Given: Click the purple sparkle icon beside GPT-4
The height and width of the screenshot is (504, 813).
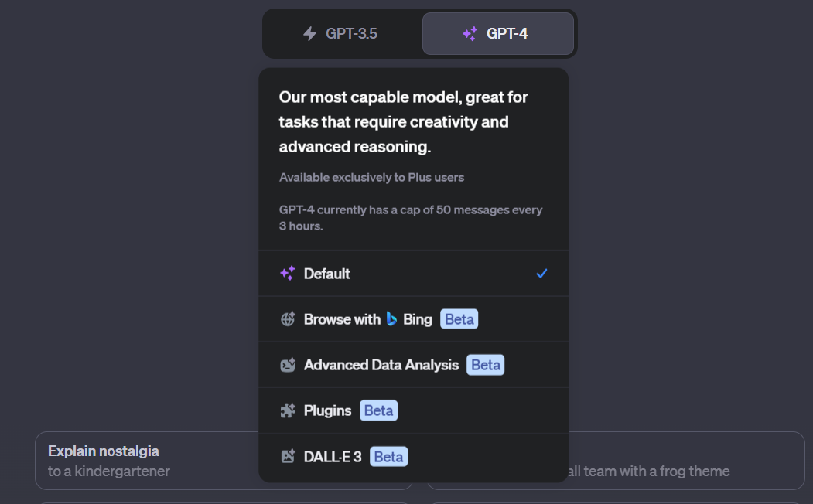Looking at the screenshot, I should tap(470, 34).
